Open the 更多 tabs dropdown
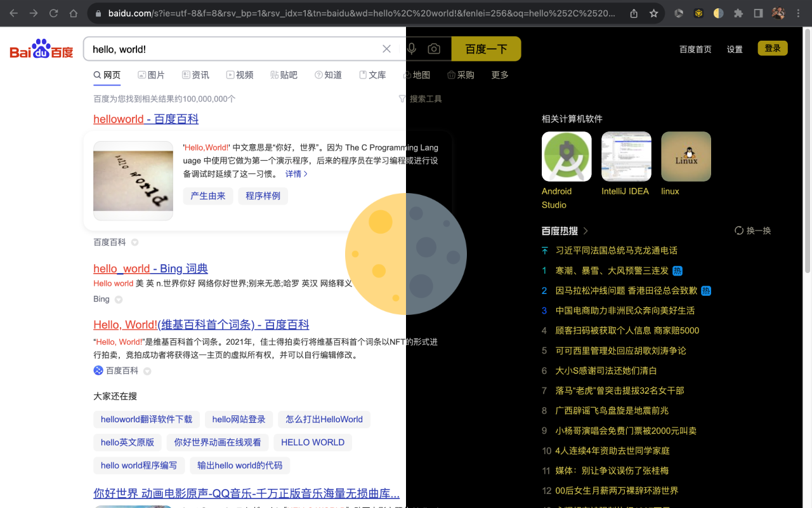Viewport: 812px width, 508px height. [499, 74]
